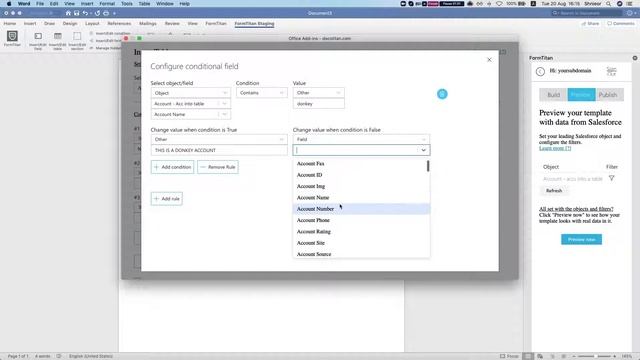Image resolution: width=640 pixels, height=360 pixels.
Task: Open the Home ribbon tab
Action: tap(10, 24)
